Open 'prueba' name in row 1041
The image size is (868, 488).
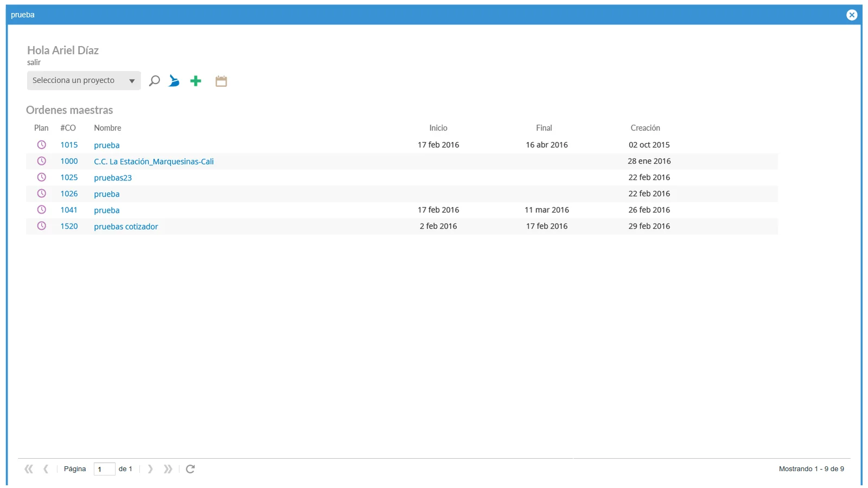click(x=107, y=211)
